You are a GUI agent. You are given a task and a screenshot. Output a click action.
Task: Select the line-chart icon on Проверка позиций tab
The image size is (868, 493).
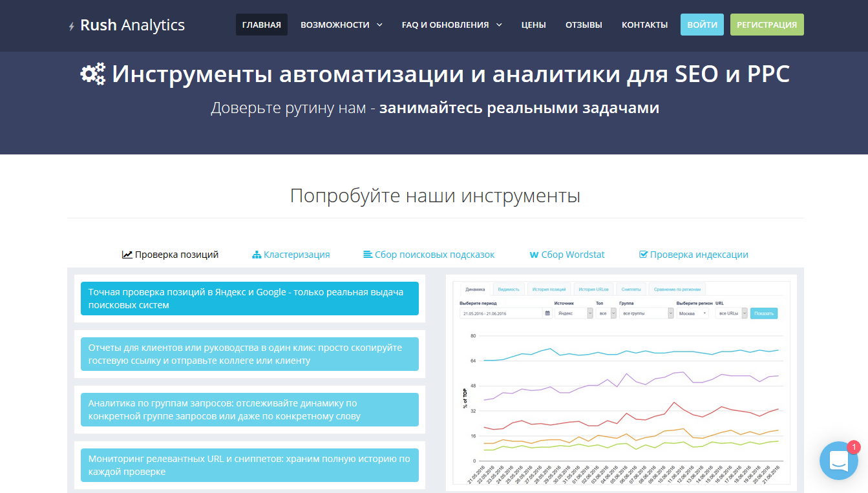(128, 254)
